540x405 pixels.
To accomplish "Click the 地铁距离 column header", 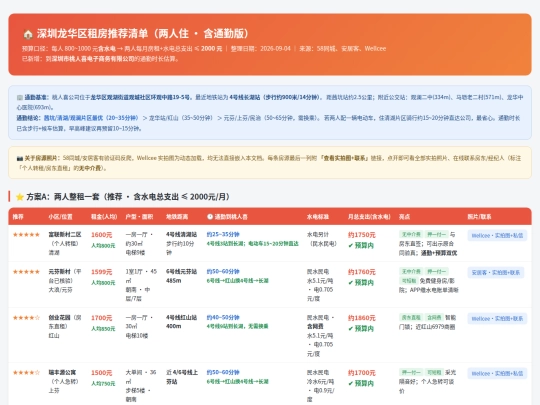I will tap(177, 217).
